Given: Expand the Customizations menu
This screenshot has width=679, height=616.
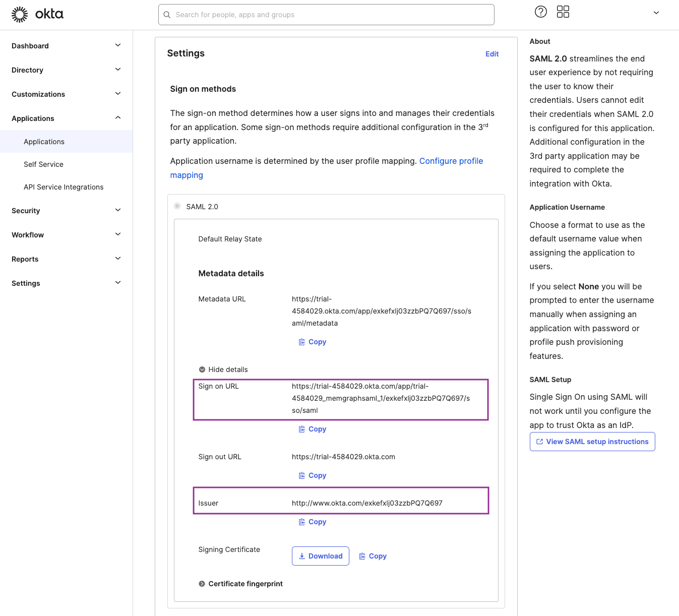Looking at the screenshot, I should click(66, 94).
